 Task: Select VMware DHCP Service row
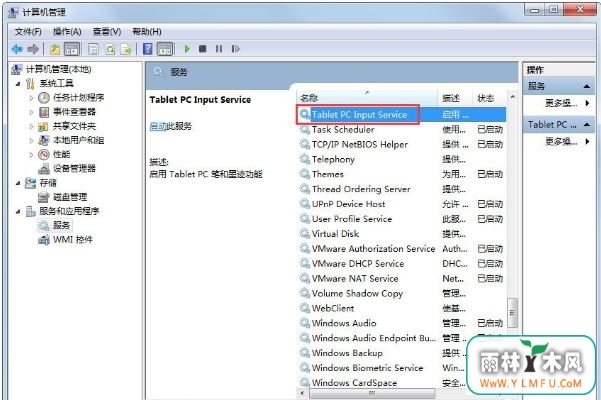pyautogui.click(x=402, y=264)
